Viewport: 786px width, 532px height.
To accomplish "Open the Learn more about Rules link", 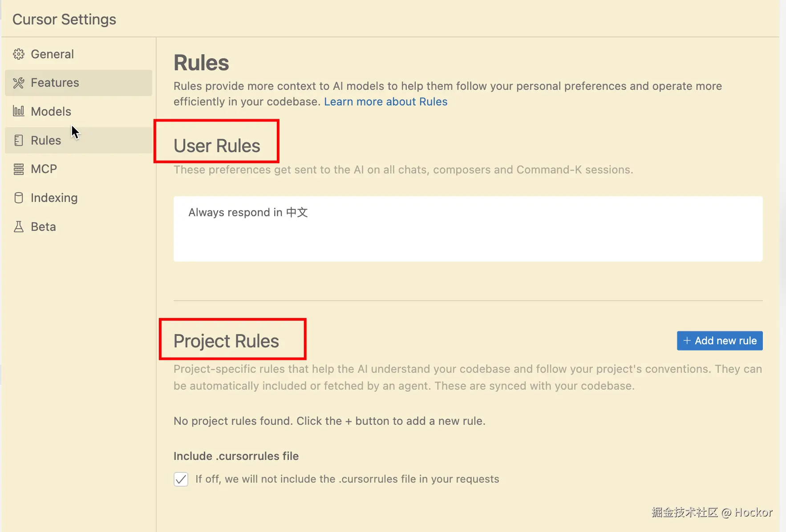I will click(385, 102).
